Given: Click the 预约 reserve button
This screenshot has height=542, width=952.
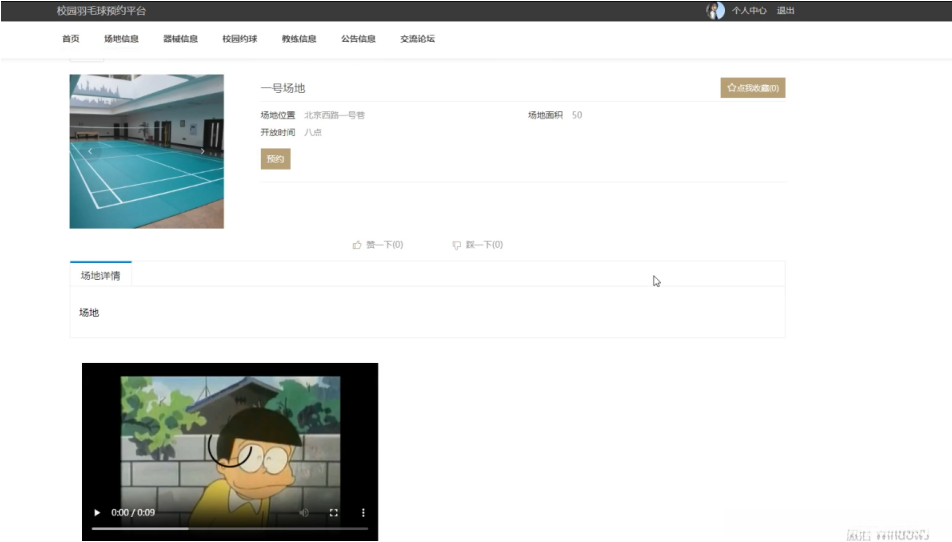Looking at the screenshot, I should pos(276,159).
